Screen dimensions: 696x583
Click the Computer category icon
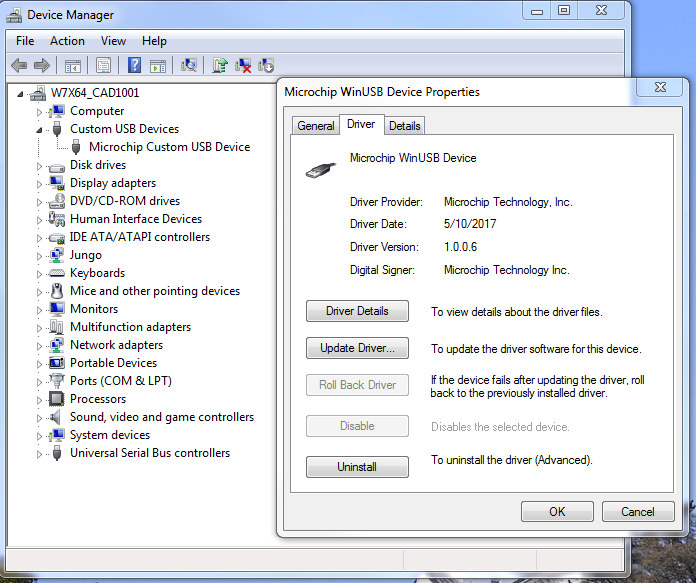click(57, 111)
